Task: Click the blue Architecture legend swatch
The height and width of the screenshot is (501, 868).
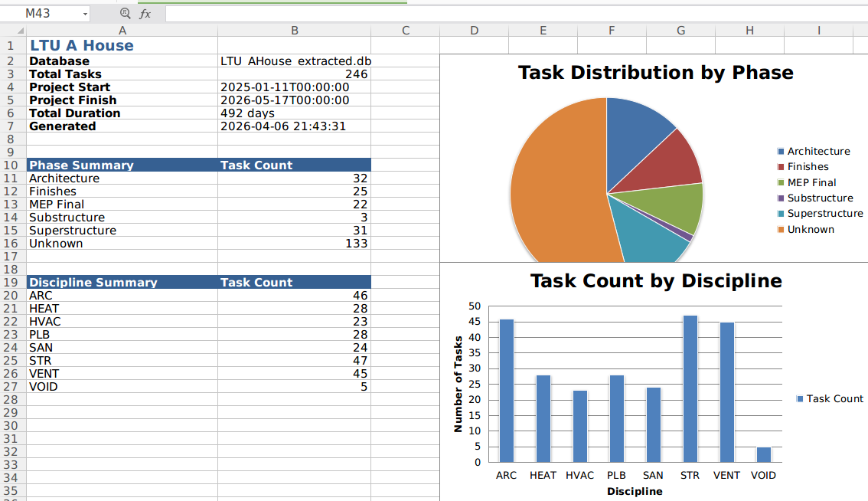Action: [x=781, y=152]
